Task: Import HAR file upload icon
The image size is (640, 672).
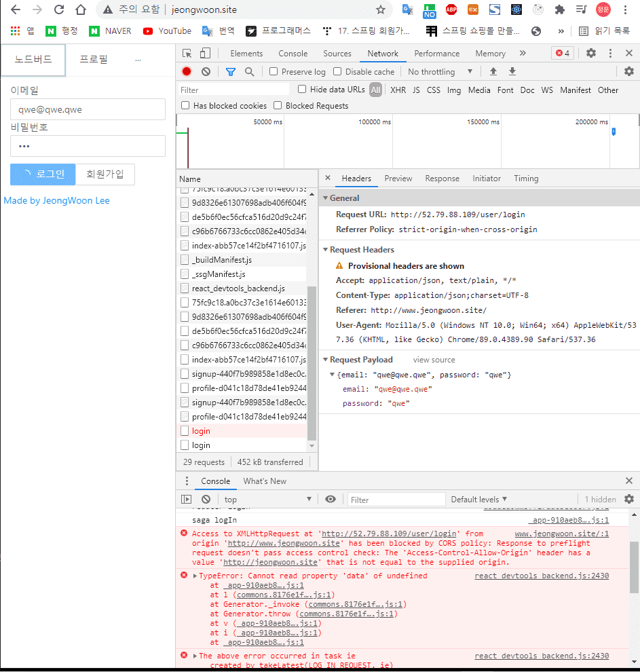Action: pyautogui.click(x=493, y=71)
